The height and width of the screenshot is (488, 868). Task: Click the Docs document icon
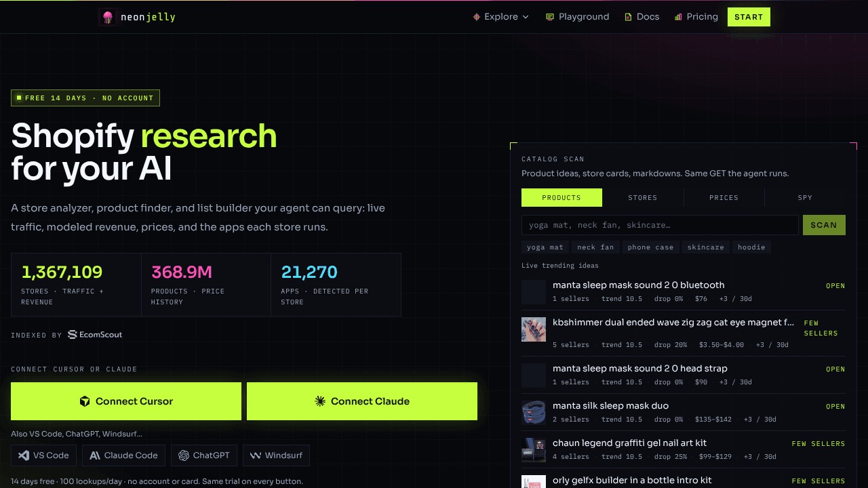point(628,17)
